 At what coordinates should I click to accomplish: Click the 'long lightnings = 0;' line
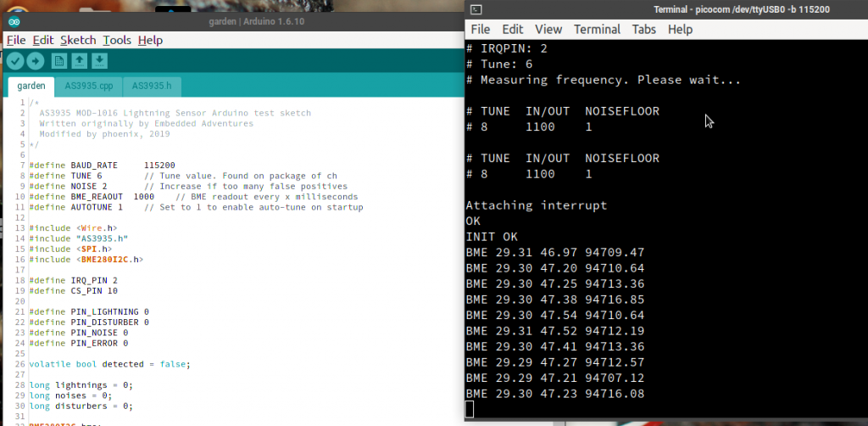click(x=81, y=385)
